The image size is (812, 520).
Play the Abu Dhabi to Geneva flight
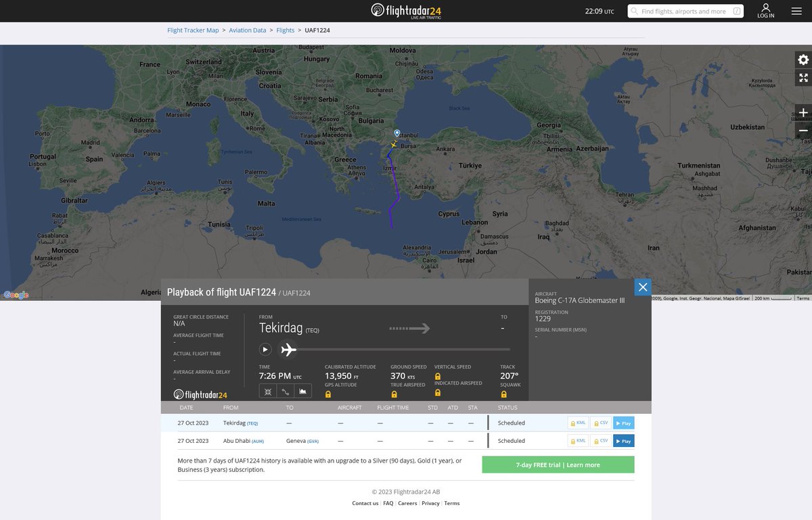coord(624,441)
